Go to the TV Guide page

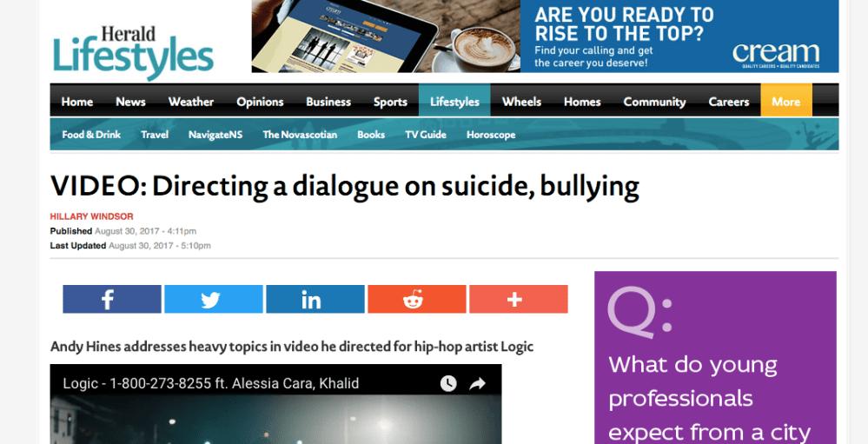(x=425, y=135)
